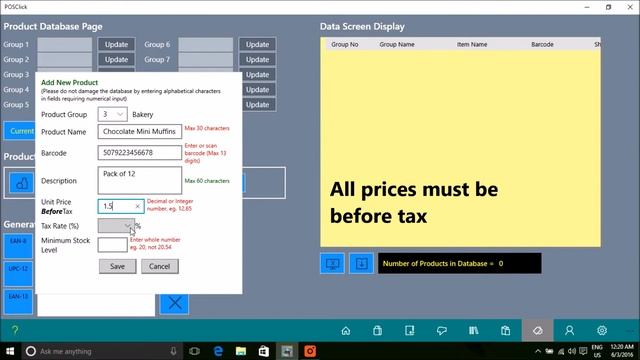The width and height of the screenshot is (640, 360).
Task: Click the Update button for Group 8 row
Action: [x=259, y=75]
